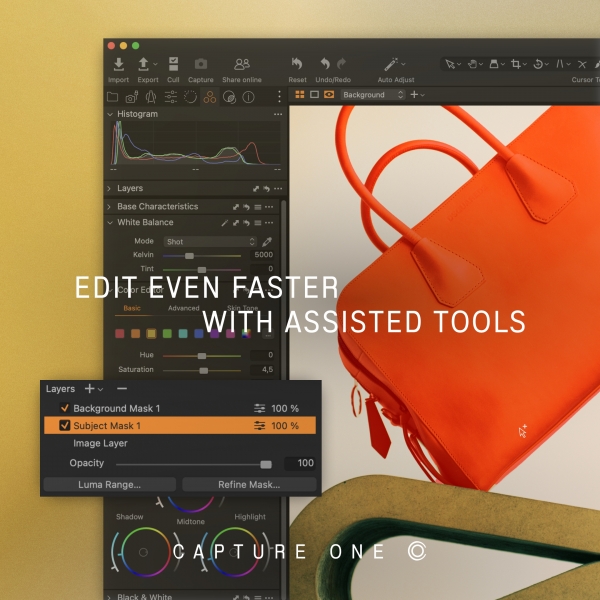
Task: Open the Base Characteristics presets list icon
Action: [x=258, y=207]
